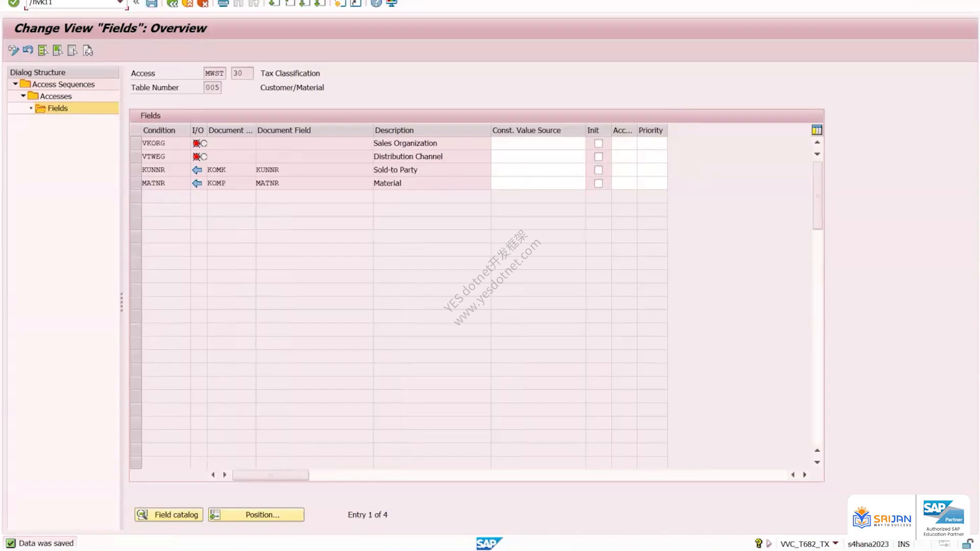Click the Const. Value Source column header

[538, 130]
